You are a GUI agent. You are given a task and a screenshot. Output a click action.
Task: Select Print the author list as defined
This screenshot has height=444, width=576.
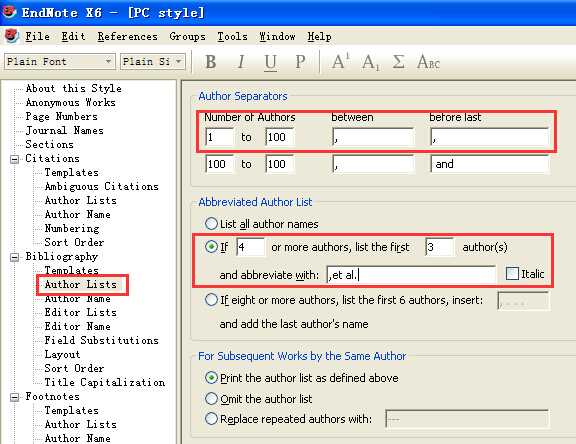pos(211,378)
